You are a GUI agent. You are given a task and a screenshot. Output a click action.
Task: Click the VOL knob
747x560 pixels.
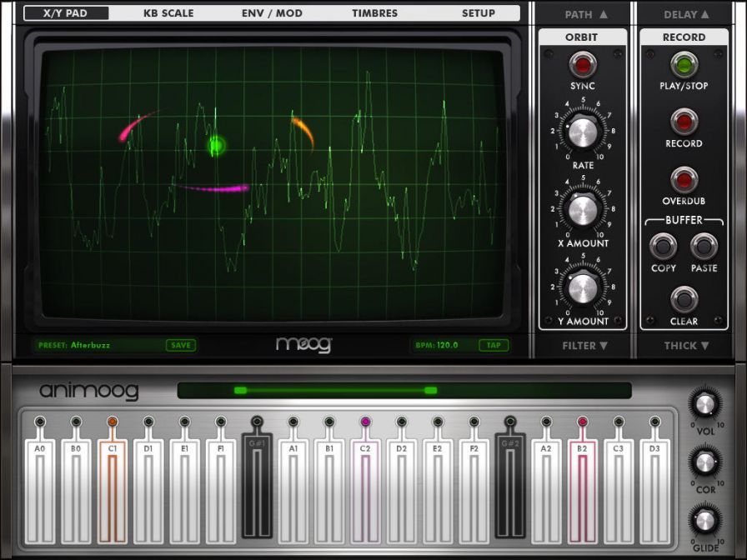(x=704, y=404)
